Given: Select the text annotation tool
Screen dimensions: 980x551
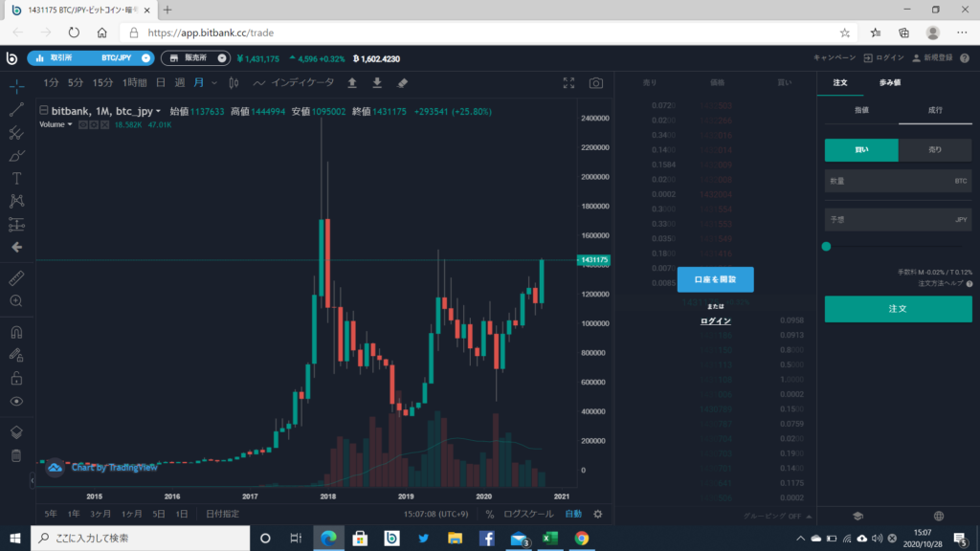Looking at the screenshot, I should pos(16,179).
